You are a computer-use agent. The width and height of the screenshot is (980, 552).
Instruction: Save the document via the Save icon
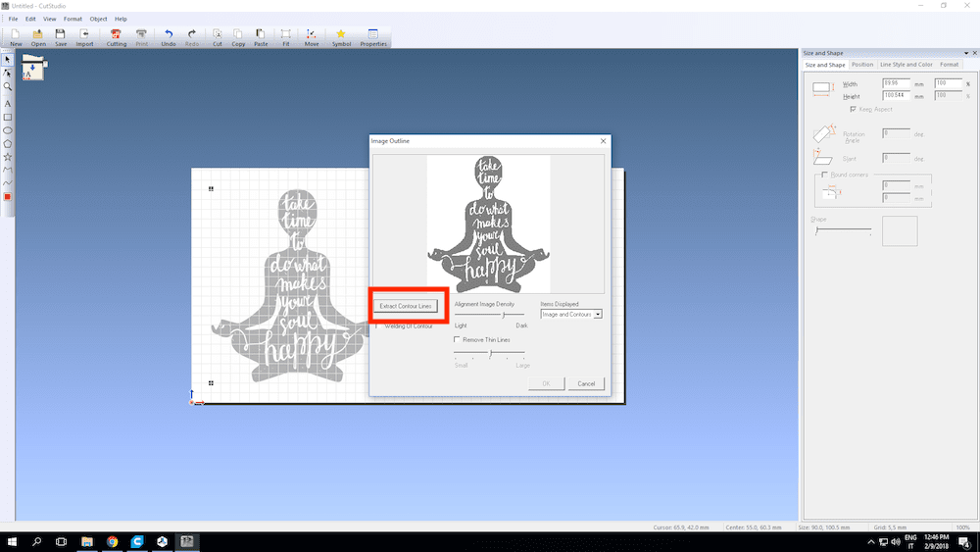pos(61,37)
